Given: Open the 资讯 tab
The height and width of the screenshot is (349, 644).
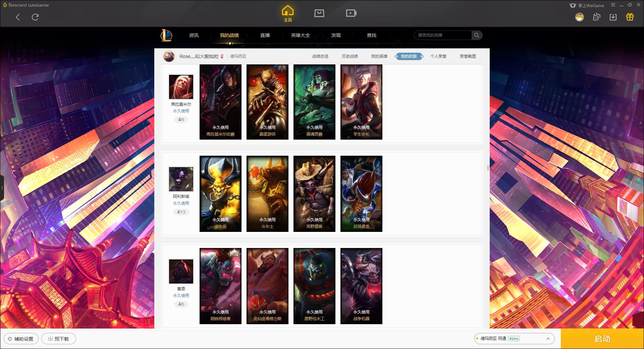Looking at the screenshot, I should pos(194,35).
